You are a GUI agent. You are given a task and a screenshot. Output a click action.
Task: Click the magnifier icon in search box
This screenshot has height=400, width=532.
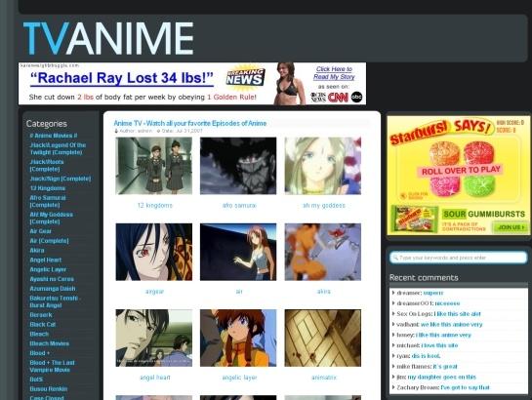395,258
